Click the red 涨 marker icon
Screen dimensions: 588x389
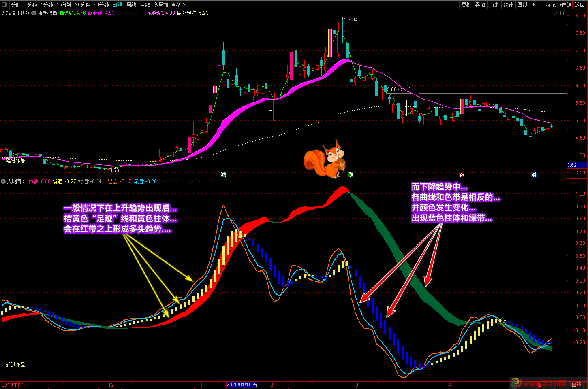(462, 174)
